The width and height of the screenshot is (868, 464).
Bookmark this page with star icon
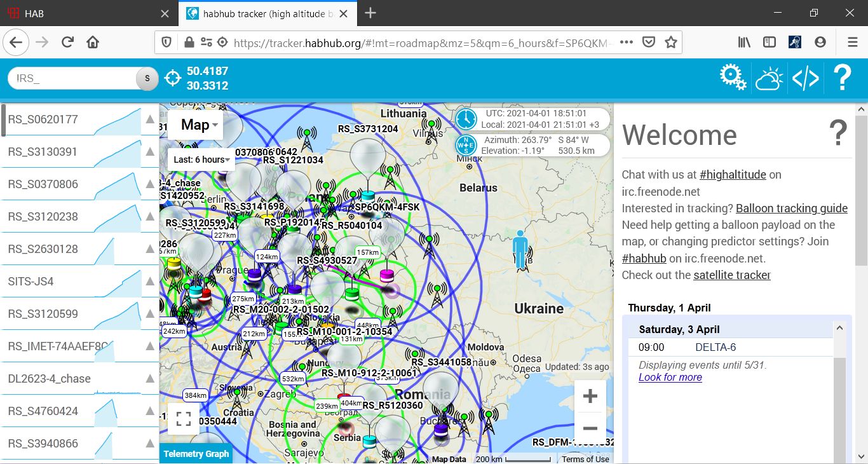(x=670, y=43)
